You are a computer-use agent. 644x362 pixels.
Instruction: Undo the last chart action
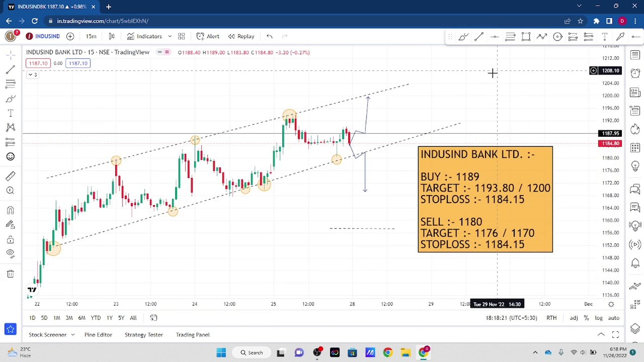coord(269,36)
